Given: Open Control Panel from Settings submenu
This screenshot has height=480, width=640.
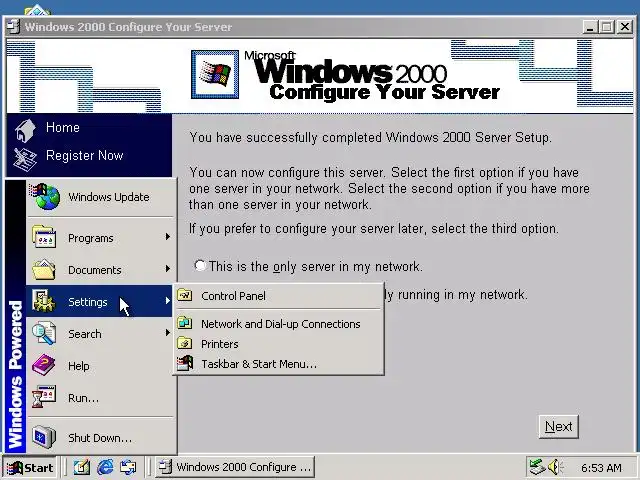Looking at the screenshot, I should pyautogui.click(x=278, y=296).
